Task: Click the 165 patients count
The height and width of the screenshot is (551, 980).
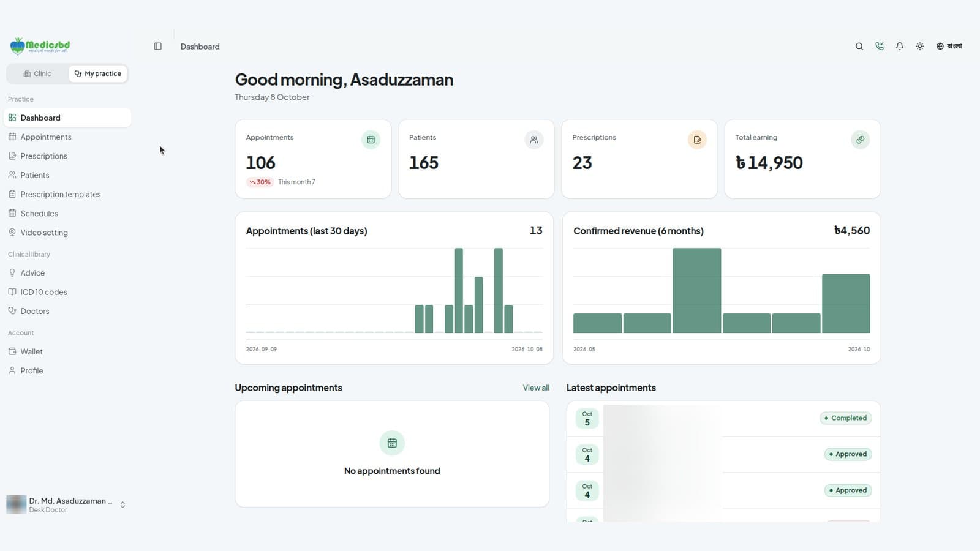Action: tap(424, 163)
